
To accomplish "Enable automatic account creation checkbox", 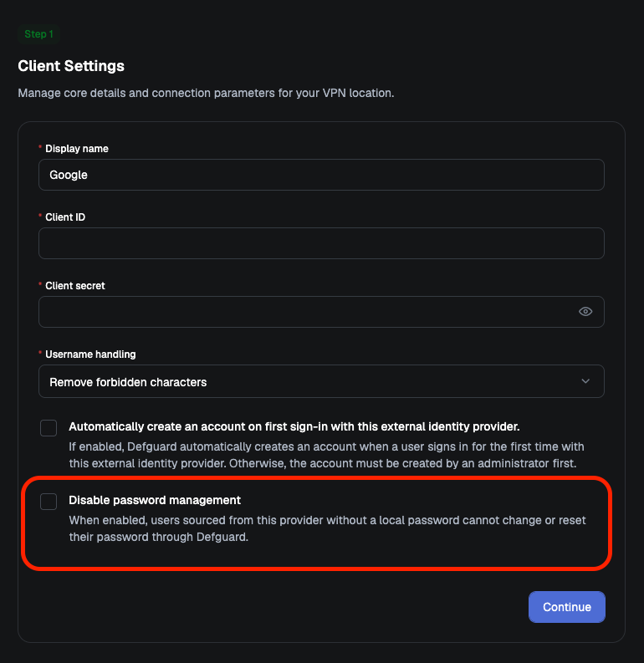I will pyautogui.click(x=49, y=428).
